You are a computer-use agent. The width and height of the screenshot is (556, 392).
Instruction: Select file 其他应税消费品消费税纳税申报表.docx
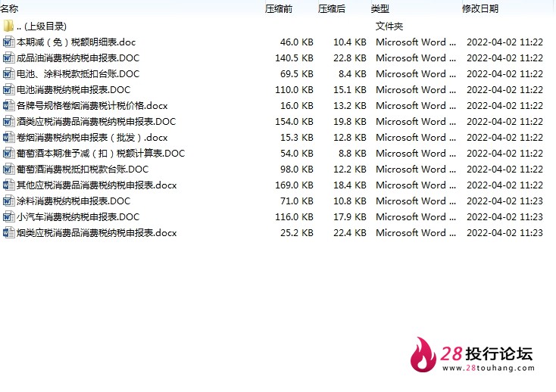click(96, 185)
